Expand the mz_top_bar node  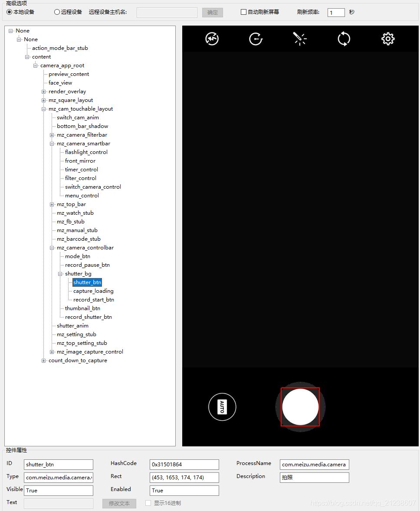[52, 204]
